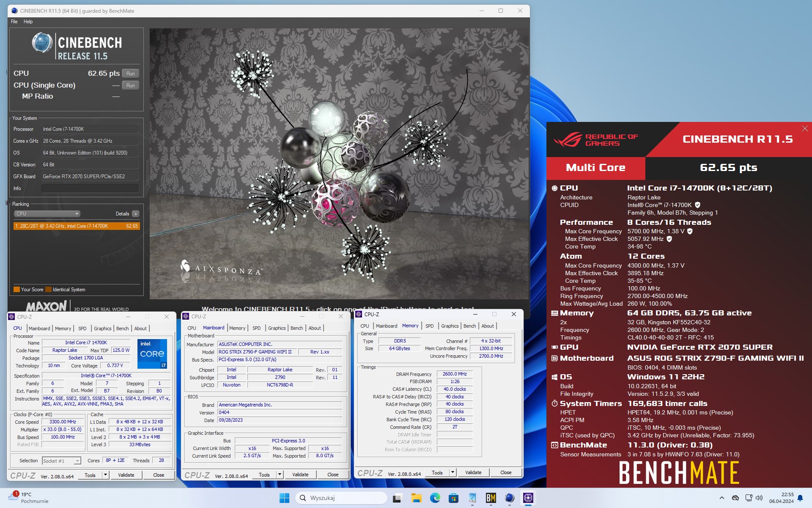Click middle CPU-Z title bar icon

coord(186,316)
